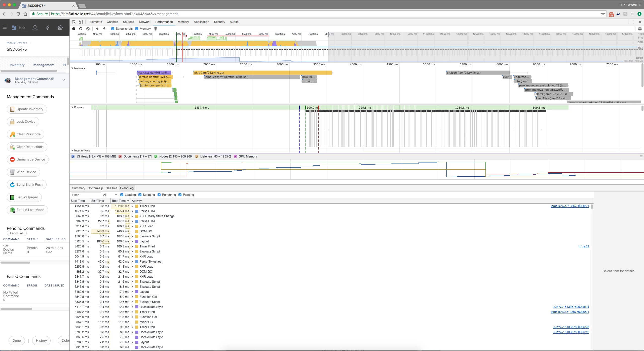Expand the XHR Ready State Change row
This screenshot has height=351, width=644.
point(132,216)
